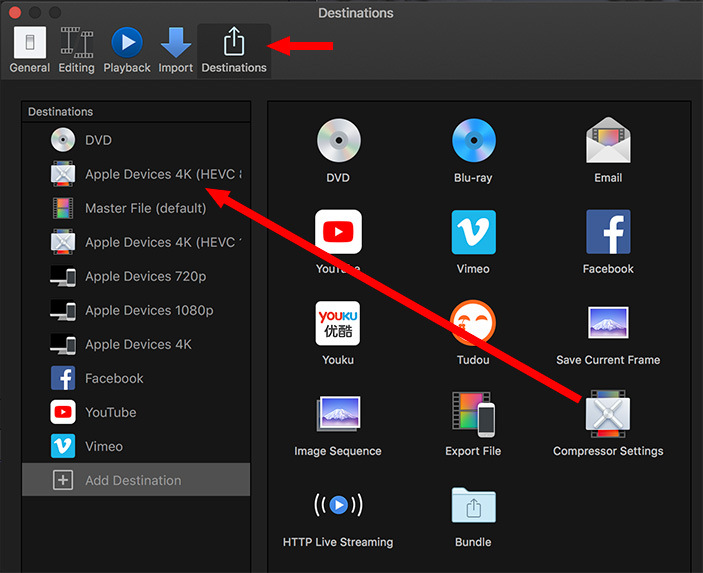Click the Save Current Frame icon
This screenshot has height=573, width=703.
click(608, 322)
